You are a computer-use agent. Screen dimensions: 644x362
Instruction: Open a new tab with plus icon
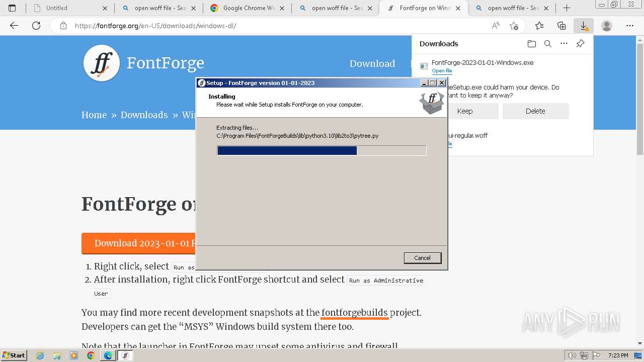567,8
